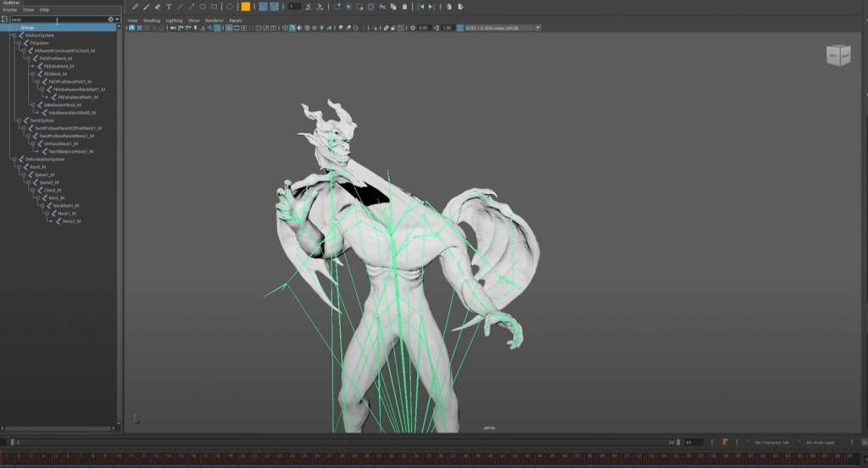Click the import frames icon
The image size is (868, 468).
[448, 7]
